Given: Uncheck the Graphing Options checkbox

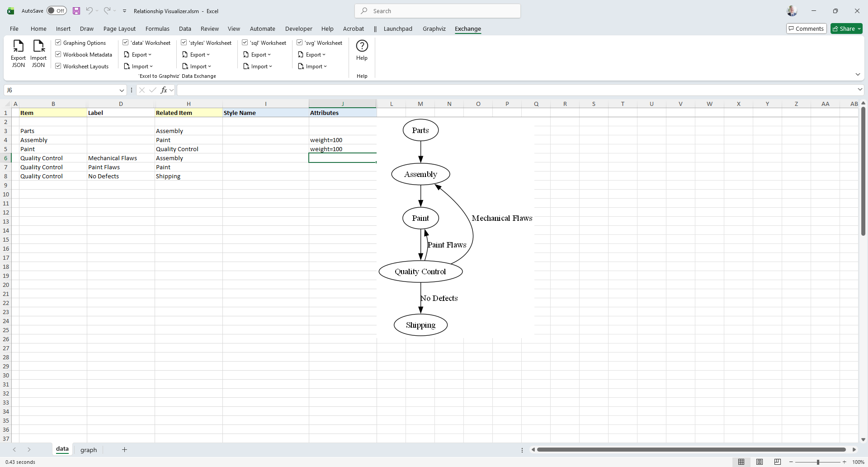Looking at the screenshot, I should tap(58, 43).
